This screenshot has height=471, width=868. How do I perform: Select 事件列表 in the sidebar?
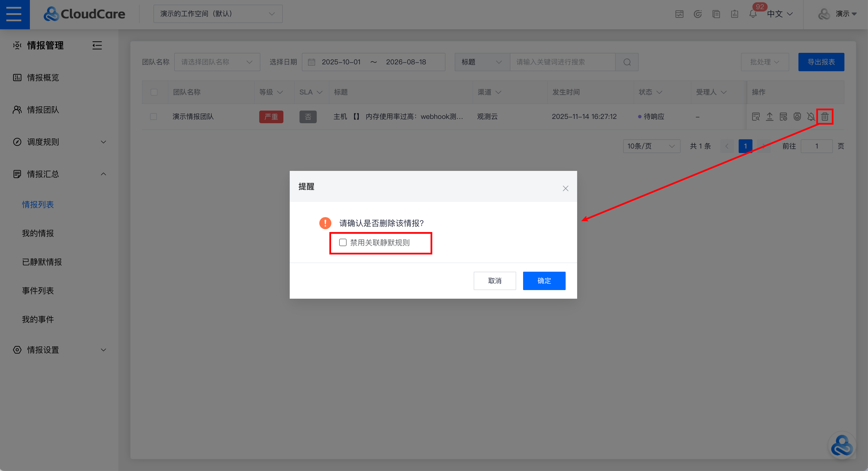(x=38, y=291)
